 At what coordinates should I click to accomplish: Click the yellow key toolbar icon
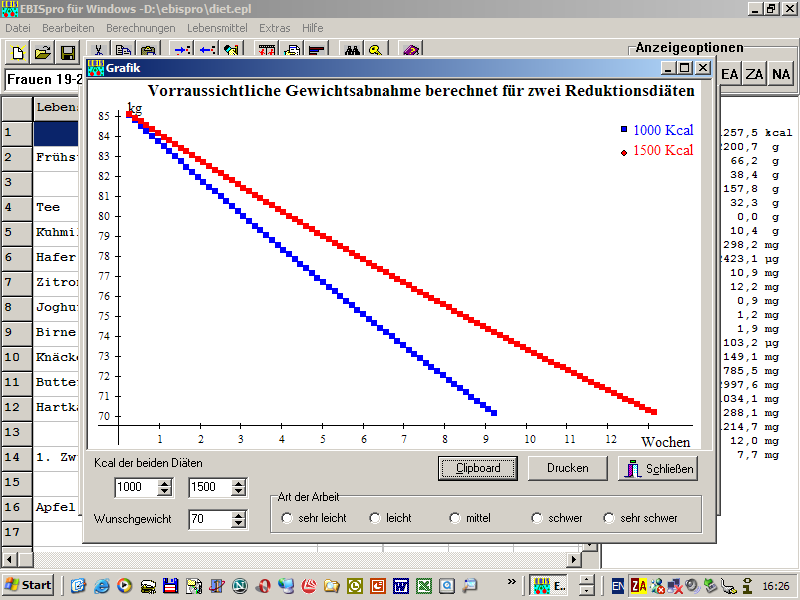click(375, 51)
